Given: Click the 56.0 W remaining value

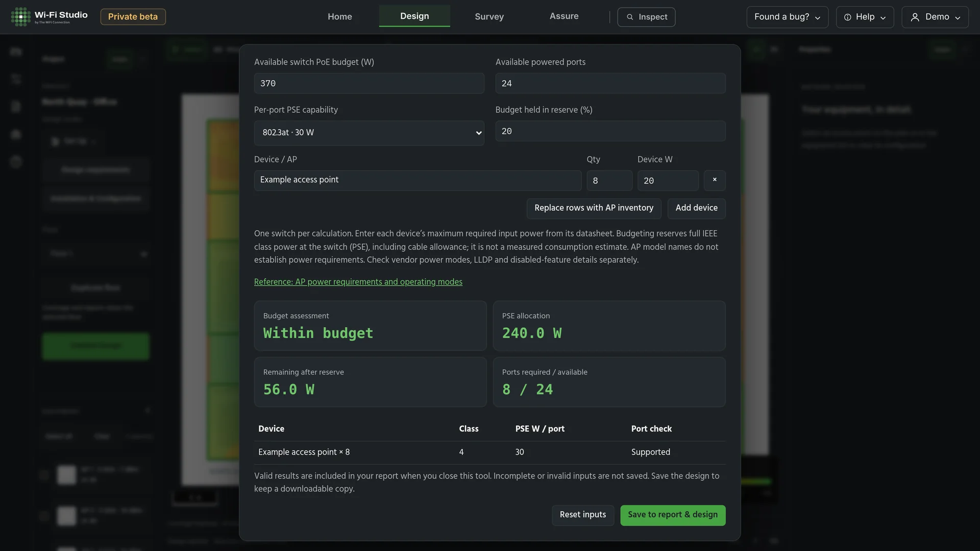Looking at the screenshot, I should [x=289, y=390].
